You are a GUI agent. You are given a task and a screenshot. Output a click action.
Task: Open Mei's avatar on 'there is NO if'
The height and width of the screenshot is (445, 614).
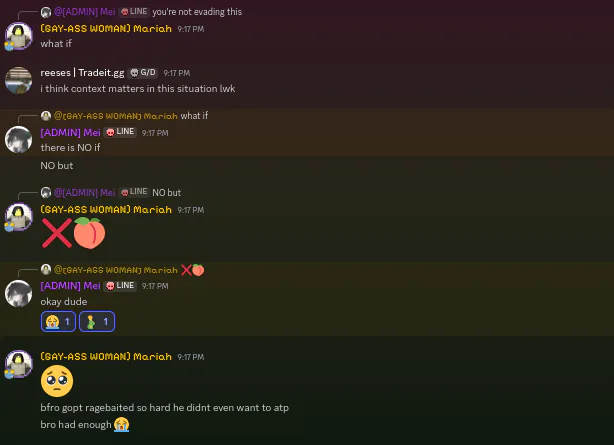coord(18,139)
